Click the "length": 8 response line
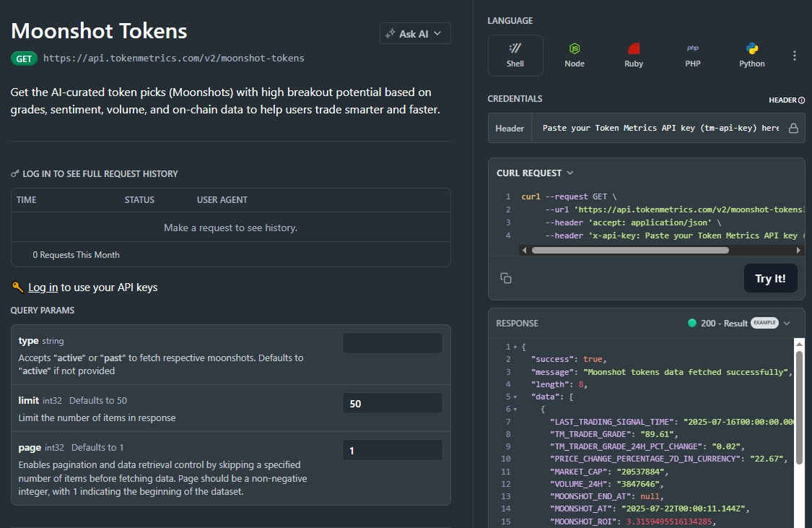This screenshot has width=812, height=528. point(559,384)
